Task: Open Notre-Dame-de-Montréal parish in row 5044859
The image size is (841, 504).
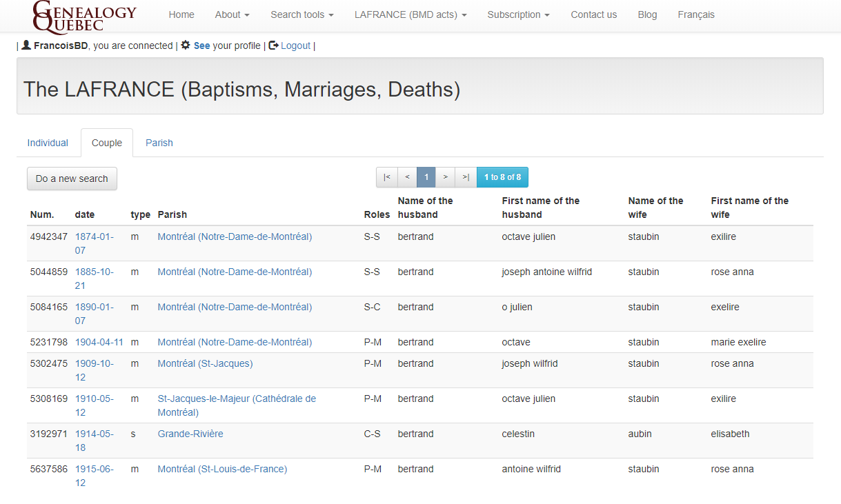Action: pos(235,272)
